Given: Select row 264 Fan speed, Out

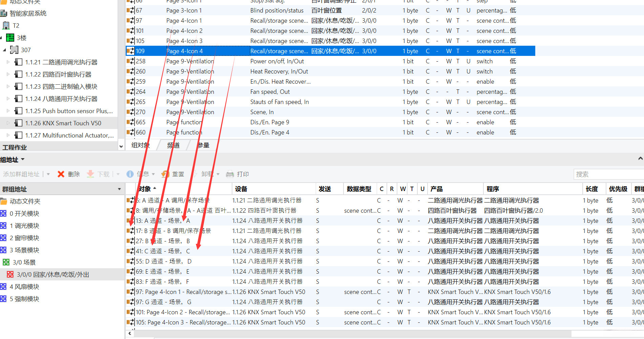Looking at the screenshot, I should [330, 92].
